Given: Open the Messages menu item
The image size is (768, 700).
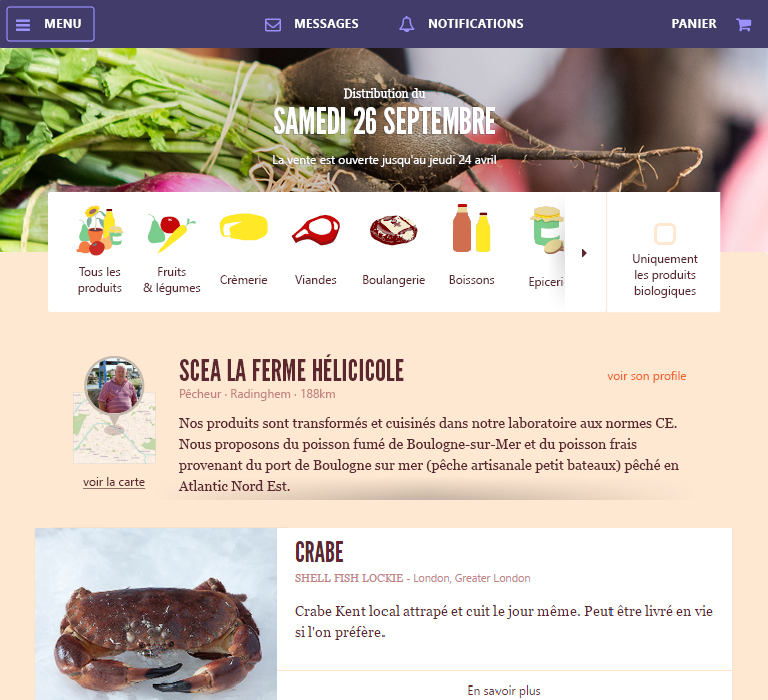Looking at the screenshot, I should pyautogui.click(x=326, y=24).
